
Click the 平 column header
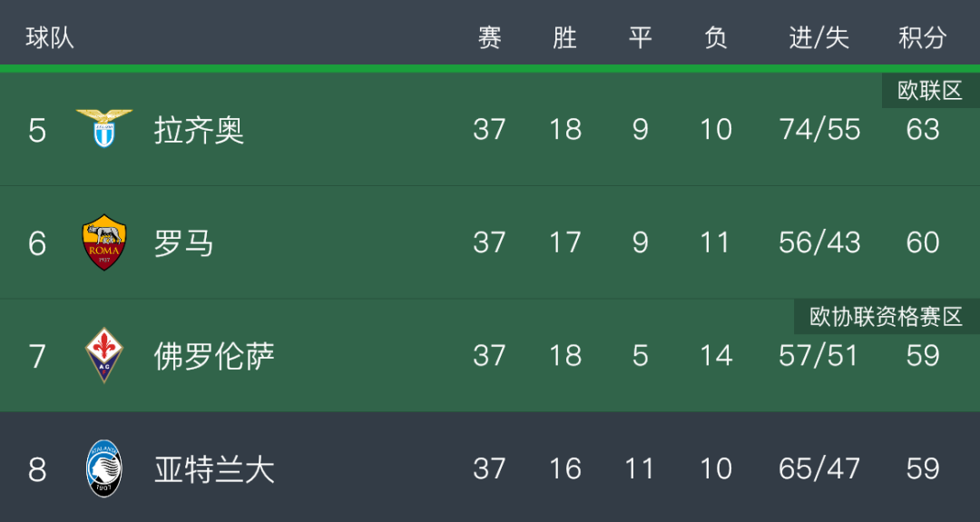(x=640, y=38)
